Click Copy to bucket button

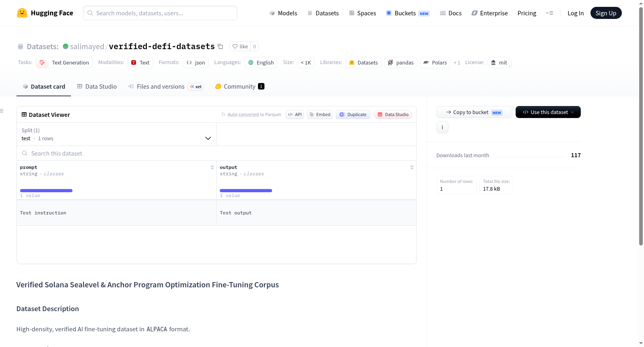[474, 112]
